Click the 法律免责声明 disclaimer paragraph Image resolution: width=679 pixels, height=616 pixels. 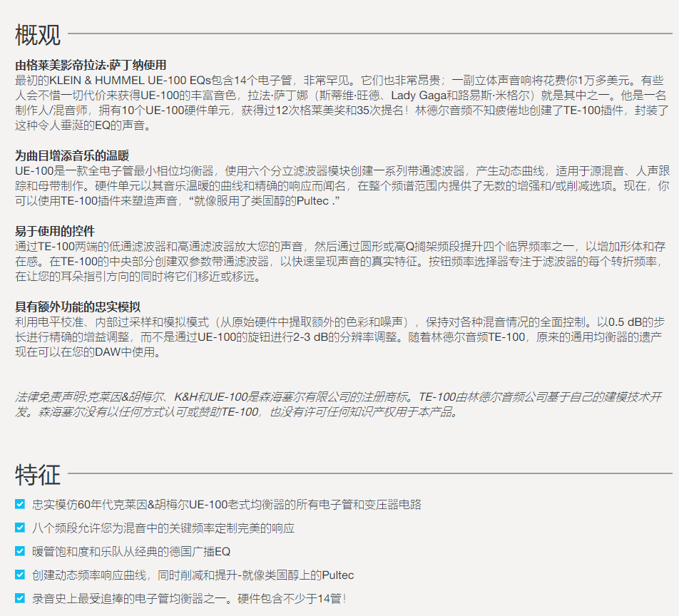coord(339,404)
